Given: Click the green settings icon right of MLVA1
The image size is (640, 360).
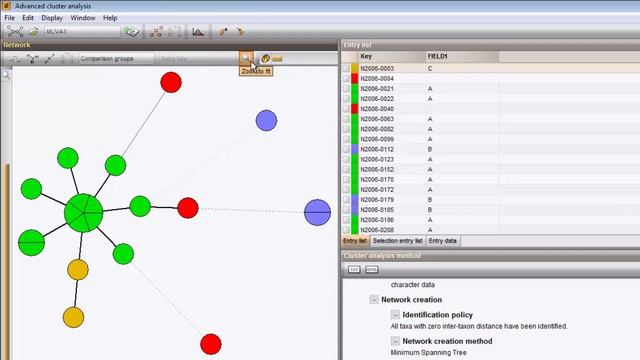Looking at the screenshot, I should tap(131, 31).
